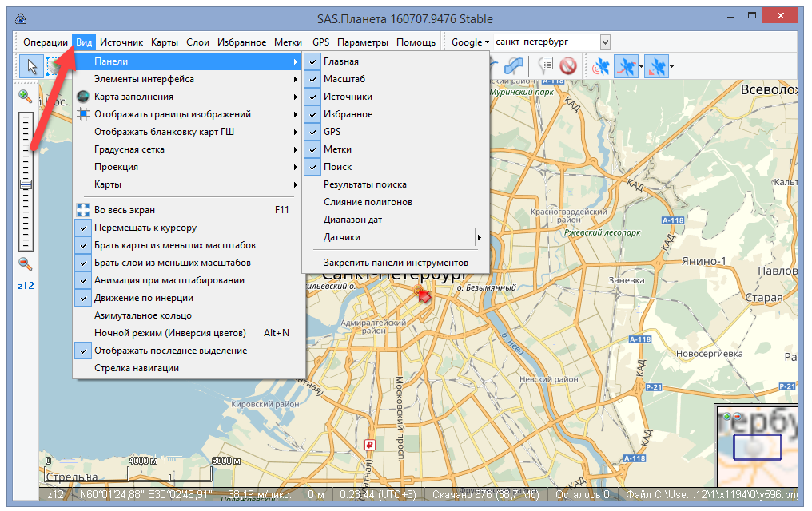Screen dimensions: 812x511
Task: Click the vertical zoom slider handle
Action: (26, 184)
